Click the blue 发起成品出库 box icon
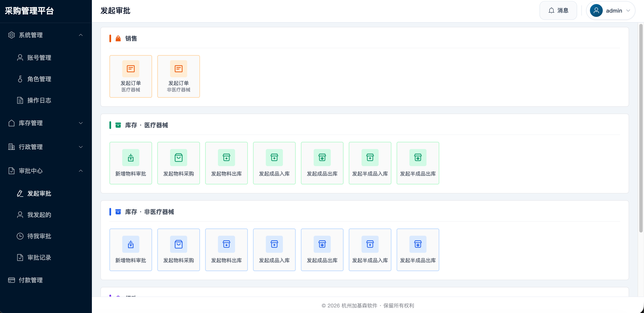This screenshot has height=313, width=644. (x=322, y=244)
